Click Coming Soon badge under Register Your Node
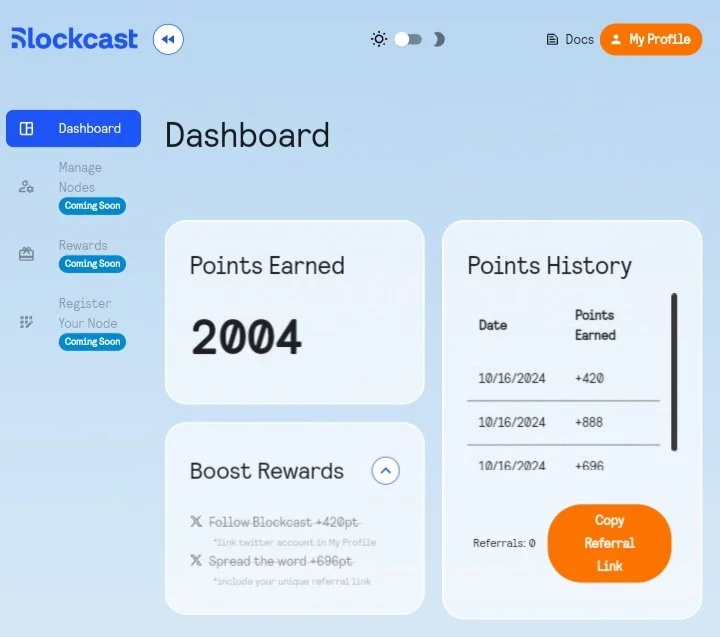This screenshot has height=637, width=720. (x=92, y=342)
